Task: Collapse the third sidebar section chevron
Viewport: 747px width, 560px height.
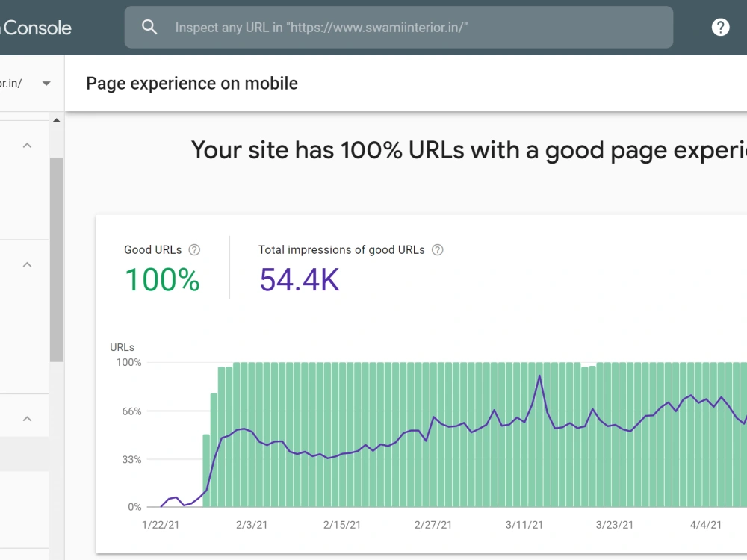Action: tap(27, 419)
